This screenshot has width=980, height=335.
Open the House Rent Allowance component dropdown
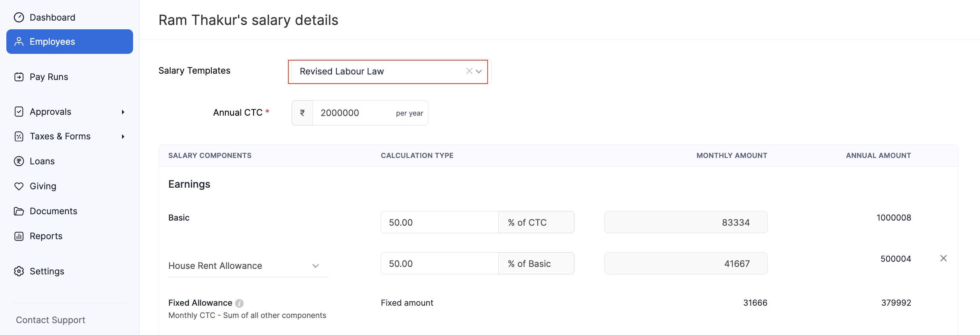coord(315,266)
